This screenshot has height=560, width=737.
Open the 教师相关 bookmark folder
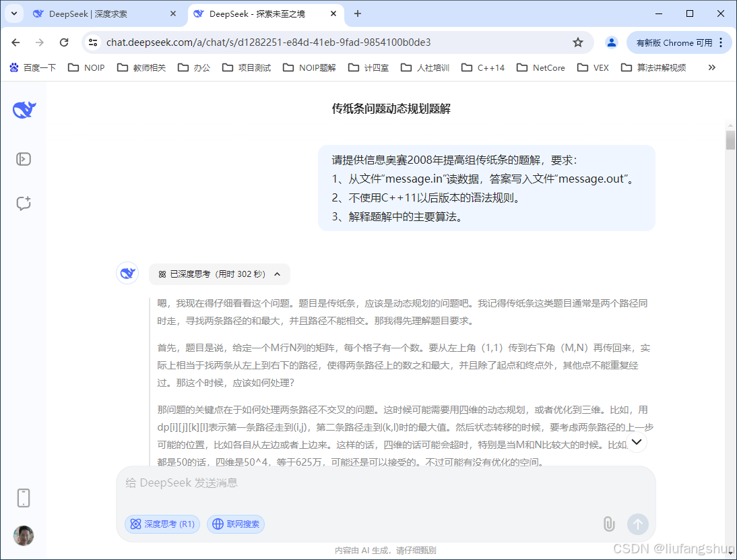pos(141,67)
